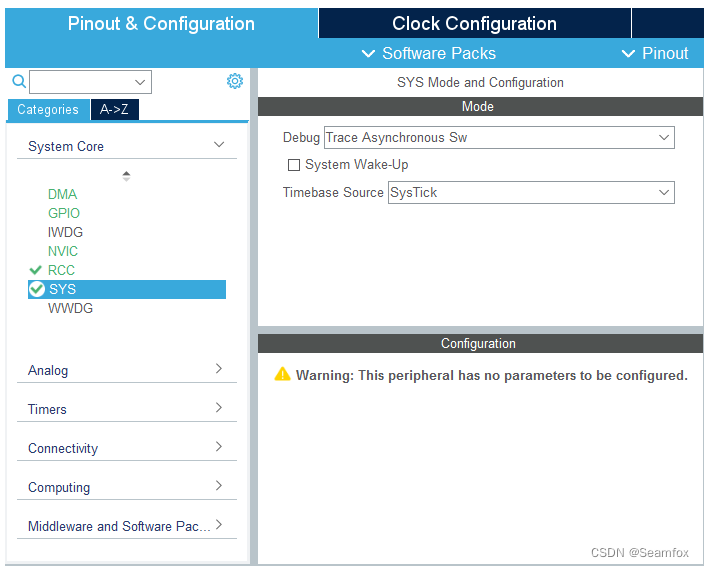Toggle the System Wake-Up checkbox
This screenshot has width=704, height=567.
coord(294,165)
